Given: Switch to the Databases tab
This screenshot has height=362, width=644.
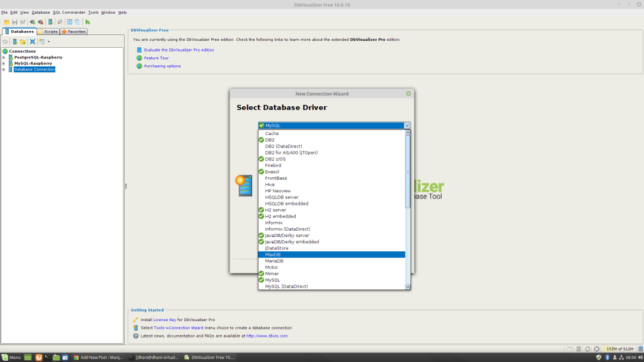Looking at the screenshot, I should pyautogui.click(x=19, y=31).
